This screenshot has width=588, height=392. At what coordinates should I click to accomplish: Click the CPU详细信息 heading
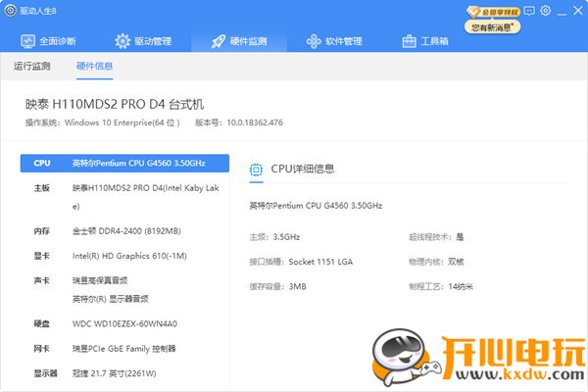[x=302, y=170]
